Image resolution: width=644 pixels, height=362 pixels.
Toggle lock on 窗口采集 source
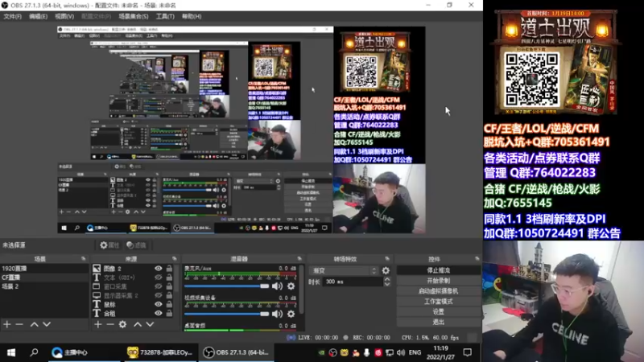169,286
